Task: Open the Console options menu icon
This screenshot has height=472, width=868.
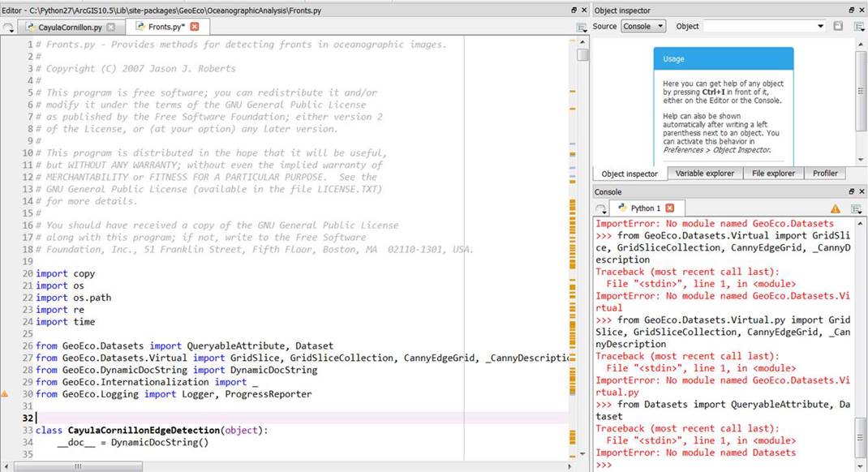Action: (857, 208)
